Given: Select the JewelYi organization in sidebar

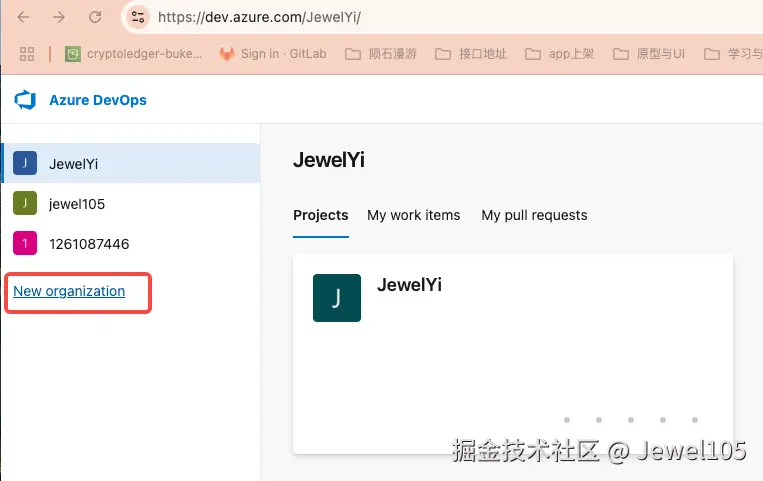Looking at the screenshot, I should (x=131, y=163).
